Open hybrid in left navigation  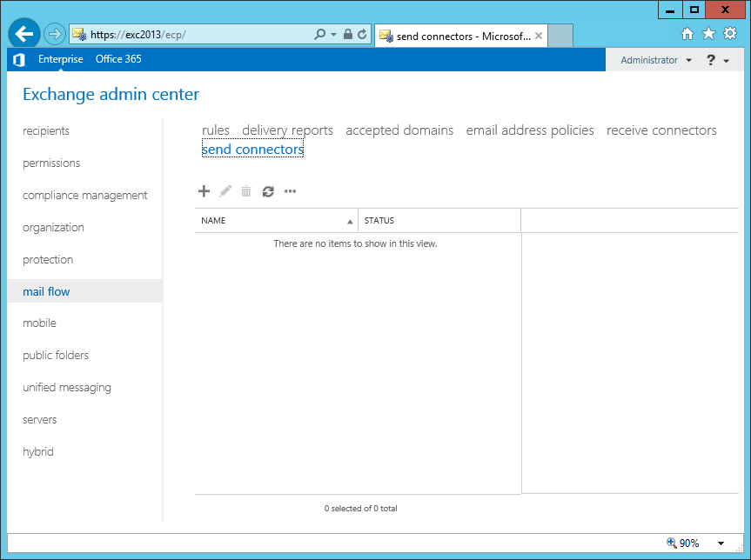[37, 452]
